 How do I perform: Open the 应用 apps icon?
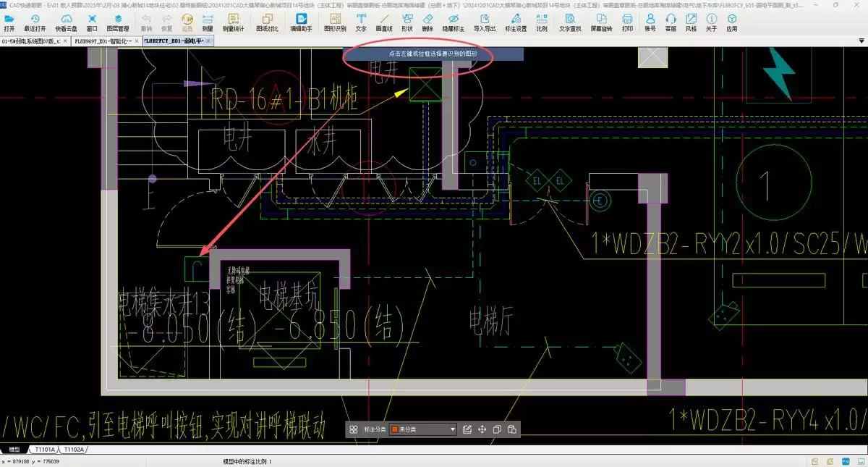click(x=732, y=22)
